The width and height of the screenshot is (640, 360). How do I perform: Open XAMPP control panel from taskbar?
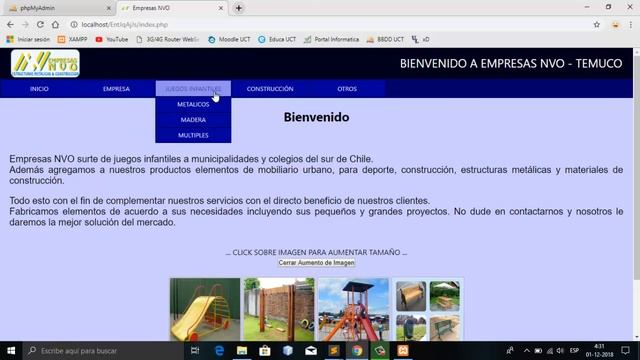tap(403, 351)
